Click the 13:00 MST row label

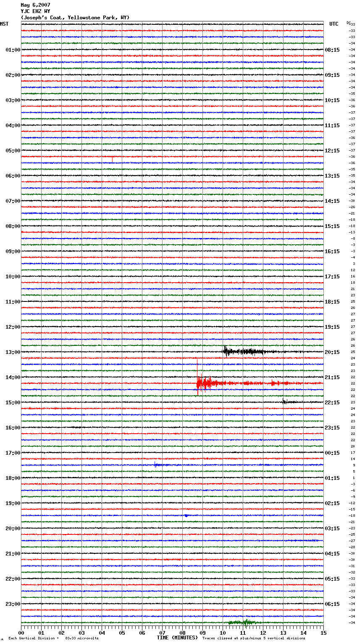click(x=13, y=352)
